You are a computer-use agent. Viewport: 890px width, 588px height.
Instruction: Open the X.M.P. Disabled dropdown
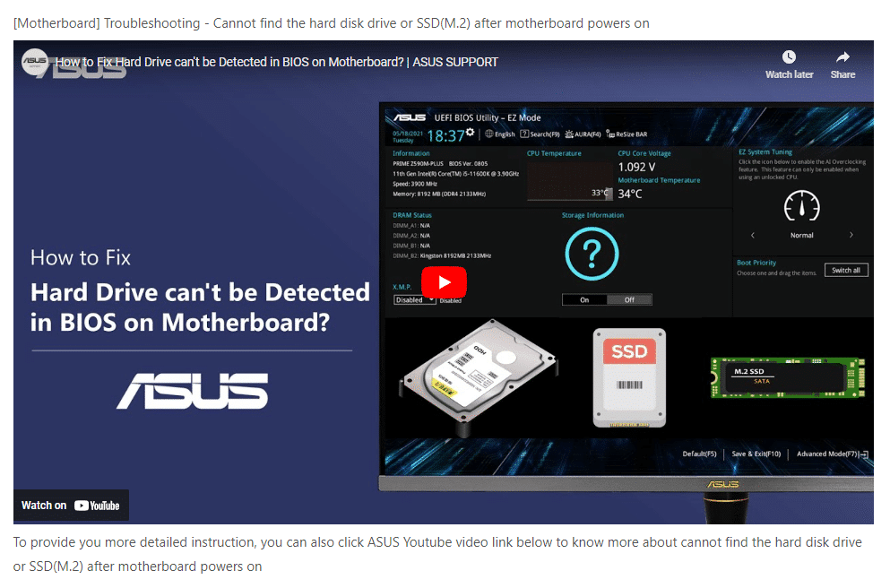pos(415,299)
